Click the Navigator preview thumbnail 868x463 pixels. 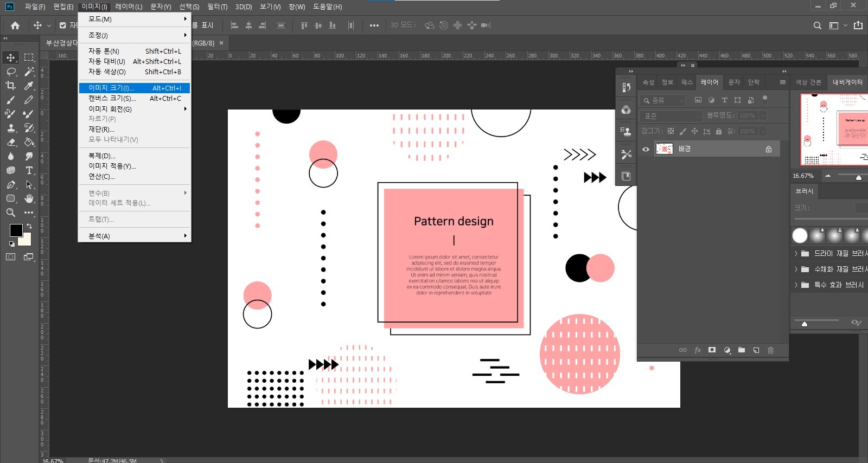(x=833, y=130)
